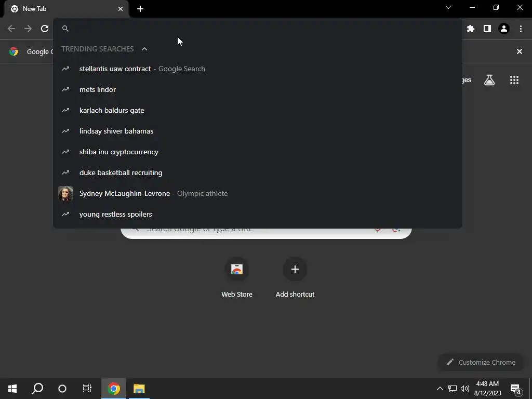The width and height of the screenshot is (532, 399).
Task: Open a new tab with the plus button
Action: pos(140,9)
